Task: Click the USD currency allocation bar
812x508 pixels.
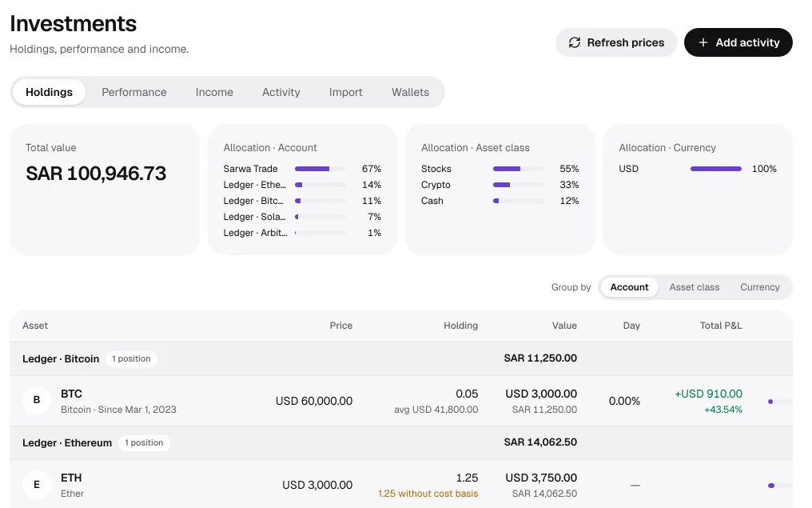Action: [715, 169]
